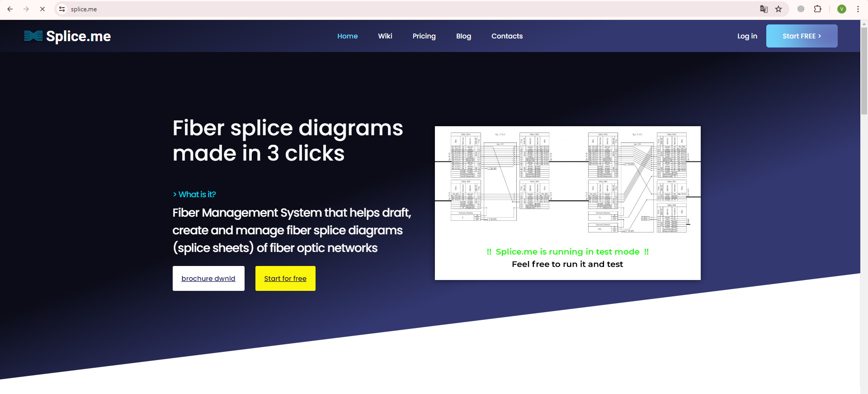Open the Contacts navigation item

pos(507,36)
